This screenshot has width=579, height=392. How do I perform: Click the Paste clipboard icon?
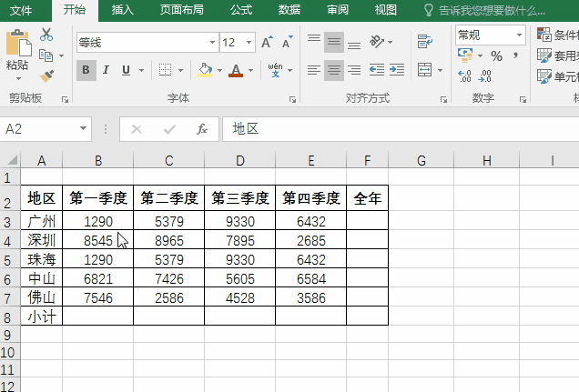click(x=17, y=45)
